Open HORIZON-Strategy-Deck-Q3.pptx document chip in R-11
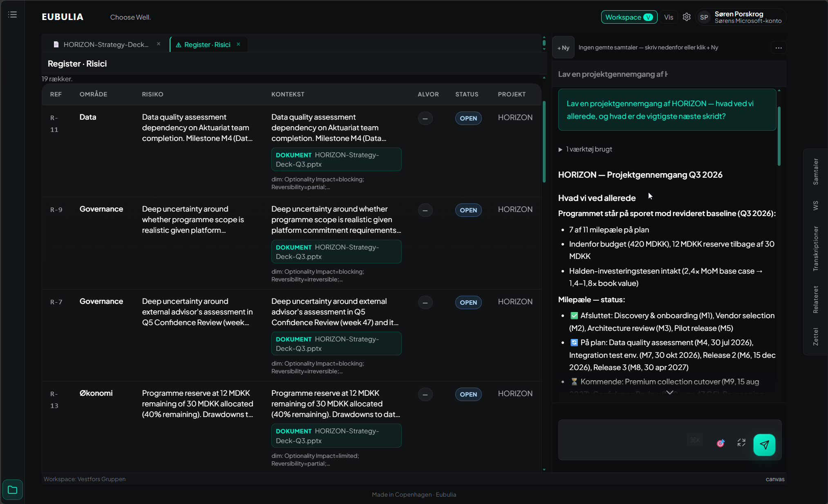The height and width of the screenshot is (504, 828). (336, 159)
